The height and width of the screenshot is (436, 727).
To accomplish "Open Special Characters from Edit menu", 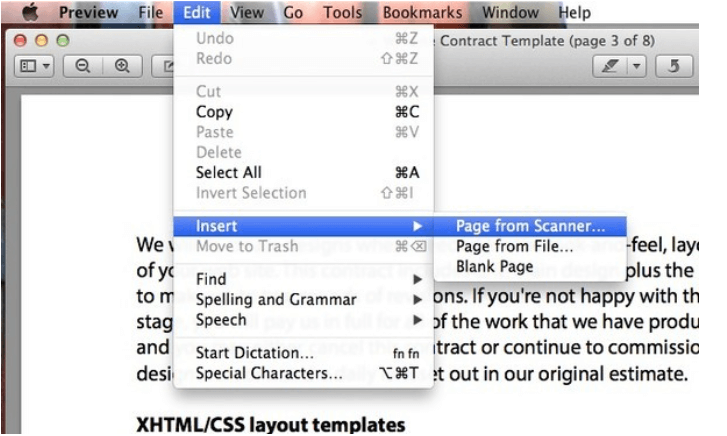I will coord(269,374).
